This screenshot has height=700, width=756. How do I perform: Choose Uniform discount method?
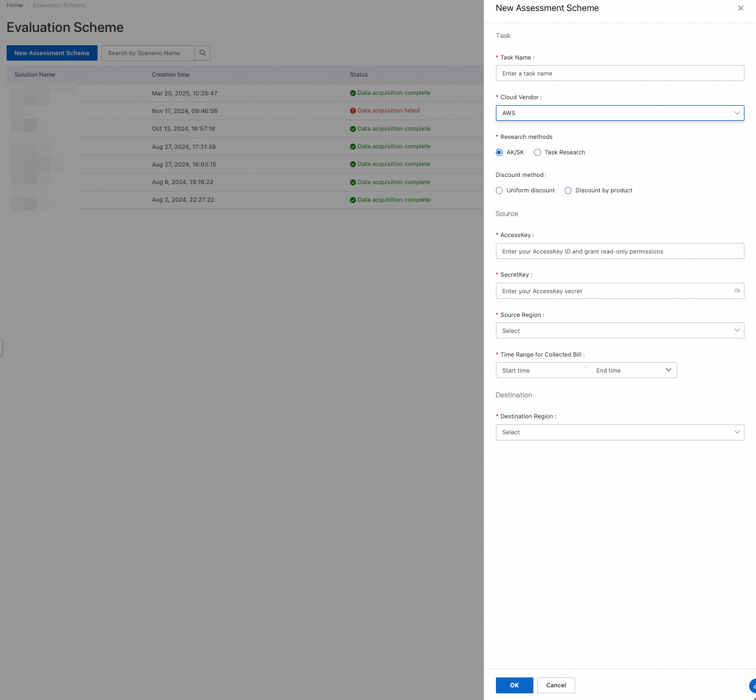tap(499, 191)
